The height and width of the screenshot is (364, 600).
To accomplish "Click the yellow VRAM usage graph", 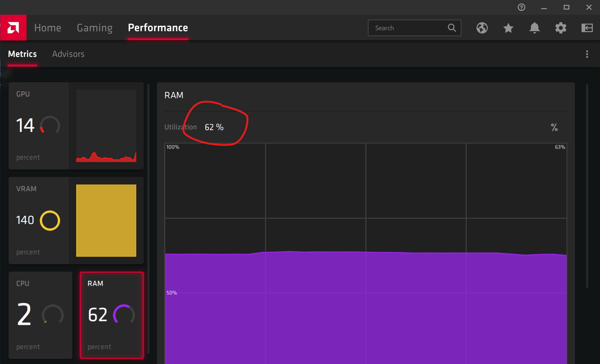I will [106, 220].
